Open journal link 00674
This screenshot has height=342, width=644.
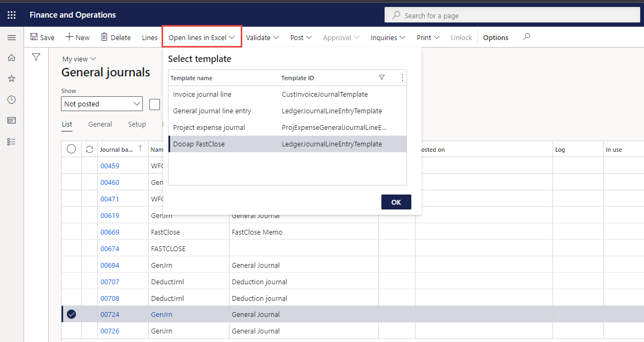(x=110, y=248)
